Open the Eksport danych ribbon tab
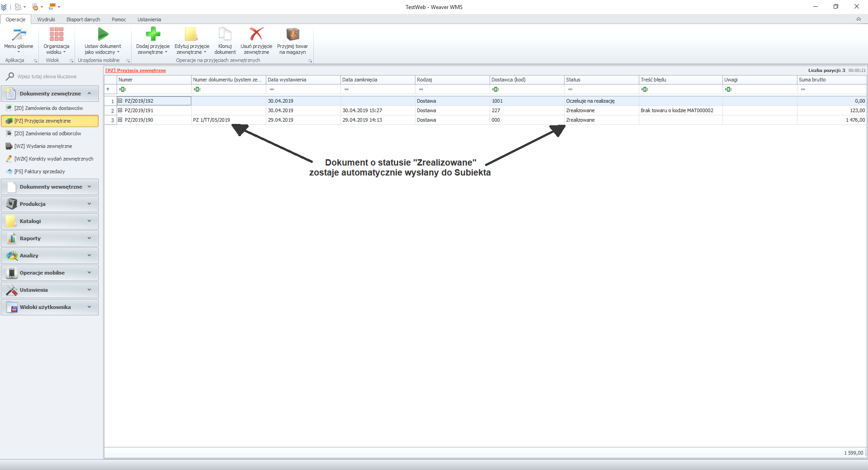Viewport: 868px width, 470px height. (x=83, y=19)
